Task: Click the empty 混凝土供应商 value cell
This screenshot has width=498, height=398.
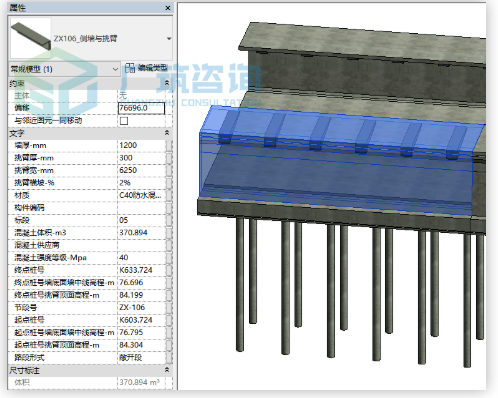Action: click(142, 245)
